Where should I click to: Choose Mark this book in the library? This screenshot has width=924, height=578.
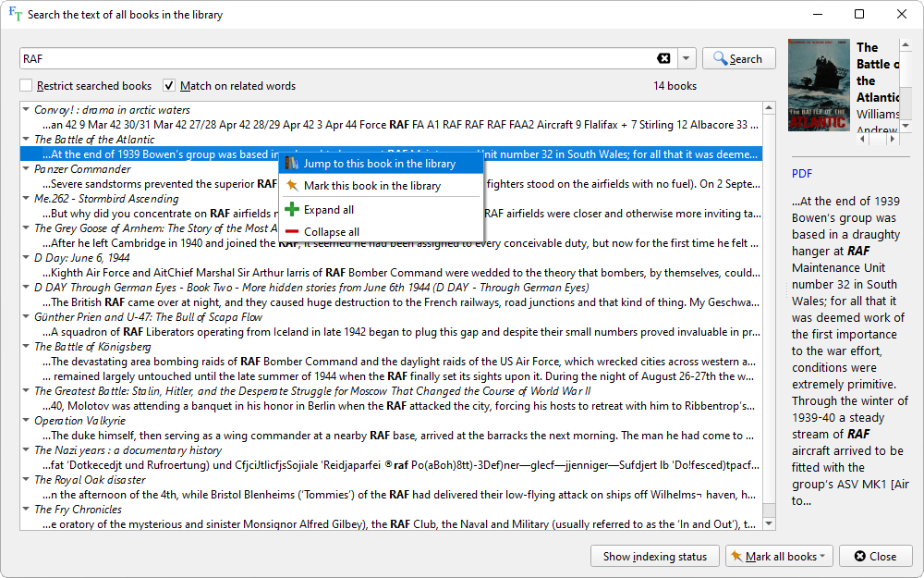pos(372,186)
